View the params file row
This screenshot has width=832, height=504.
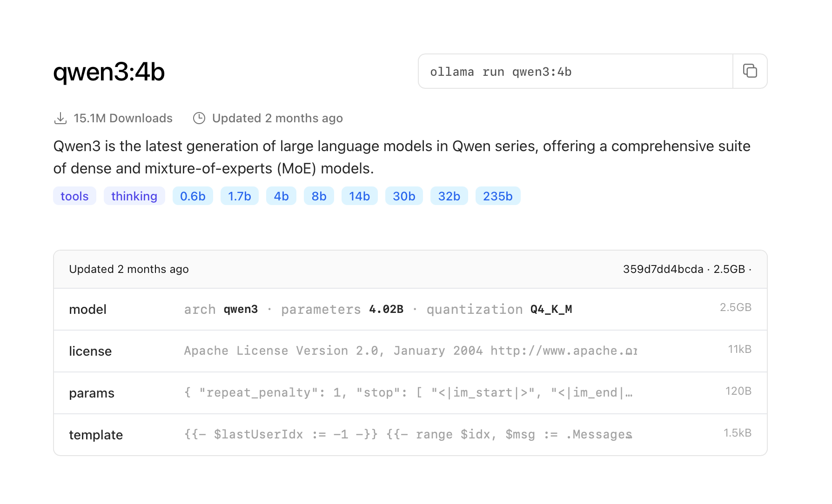click(410, 393)
